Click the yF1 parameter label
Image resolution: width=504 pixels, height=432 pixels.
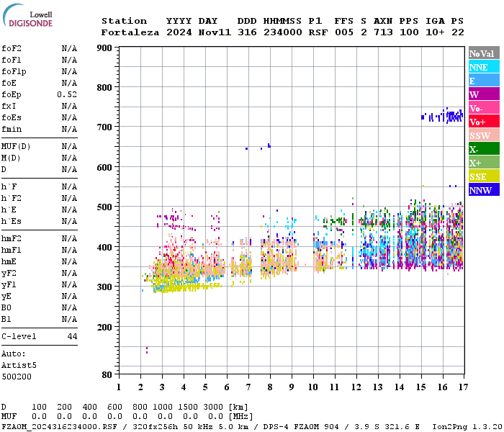coord(9,285)
